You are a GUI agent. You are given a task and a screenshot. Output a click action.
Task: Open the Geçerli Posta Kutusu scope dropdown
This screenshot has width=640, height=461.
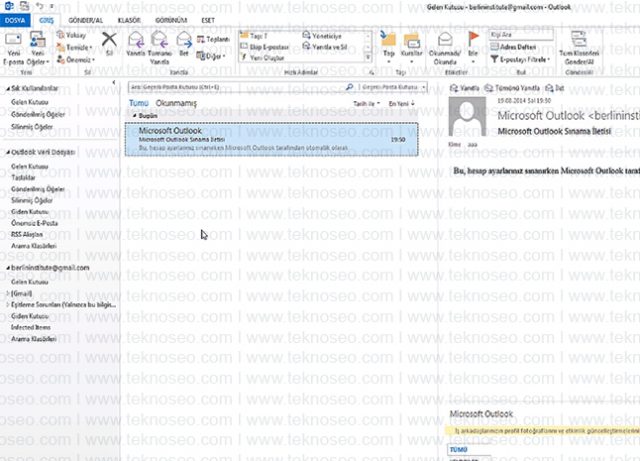coord(393,87)
